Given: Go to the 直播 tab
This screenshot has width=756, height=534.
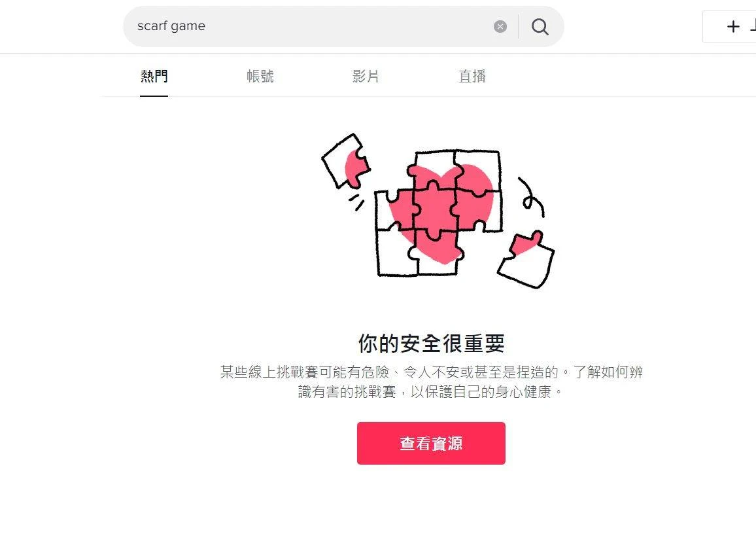Looking at the screenshot, I should pos(472,76).
